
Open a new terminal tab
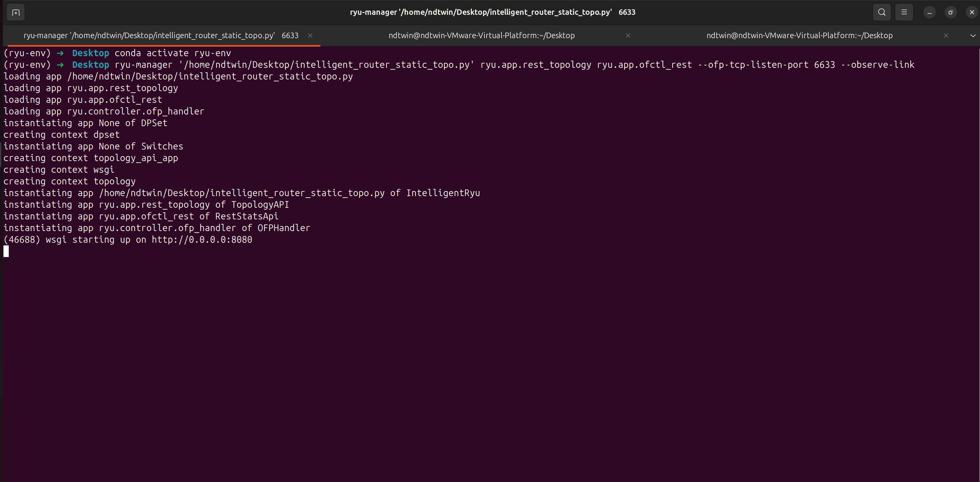pyautogui.click(x=16, y=12)
